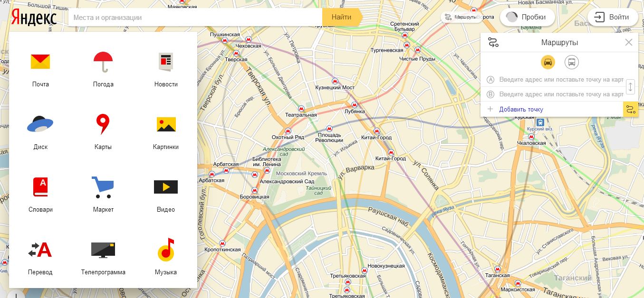Select public transport bus route mode
644x298 pixels.
[x=572, y=62]
